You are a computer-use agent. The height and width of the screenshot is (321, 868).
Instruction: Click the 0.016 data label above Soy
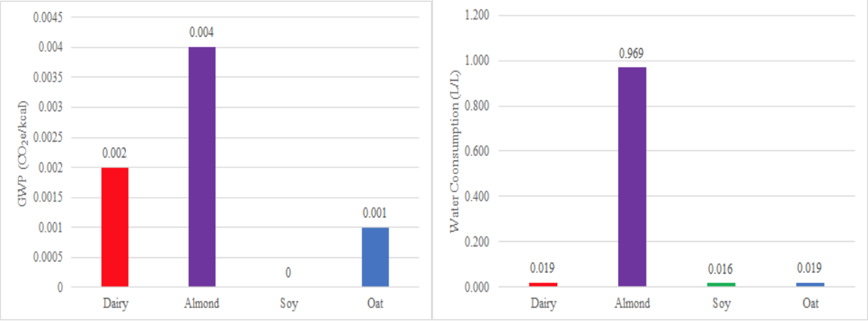[x=722, y=269]
